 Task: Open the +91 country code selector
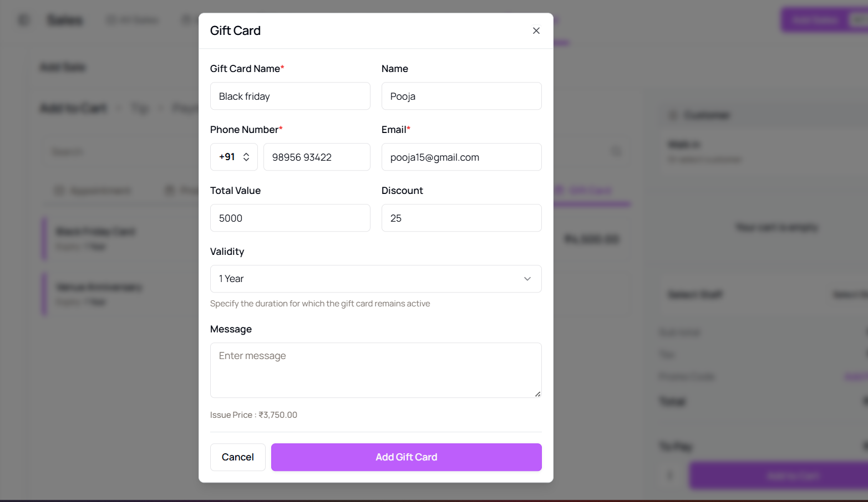234,157
